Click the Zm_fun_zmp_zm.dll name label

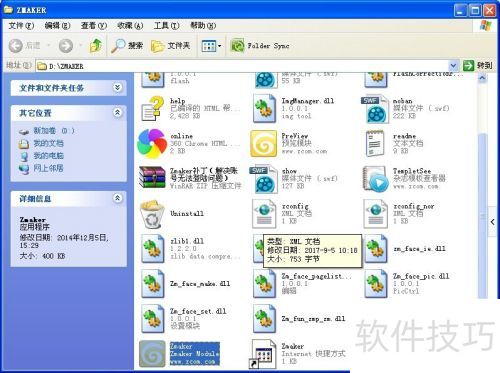(x=313, y=319)
